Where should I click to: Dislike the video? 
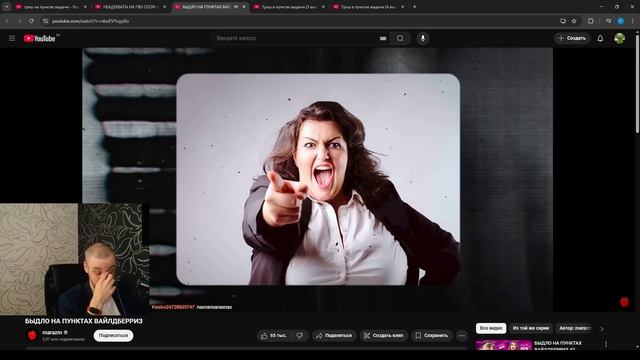click(300, 336)
